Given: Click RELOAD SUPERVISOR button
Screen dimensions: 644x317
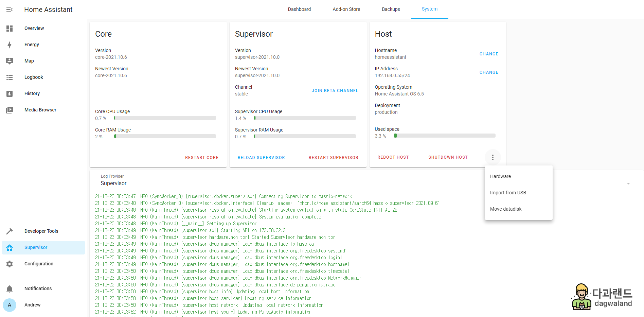Looking at the screenshot, I should (x=261, y=158).
